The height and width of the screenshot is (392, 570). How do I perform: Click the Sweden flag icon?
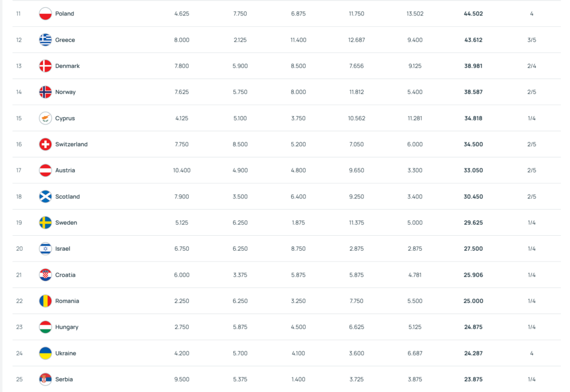pos(46,223)
